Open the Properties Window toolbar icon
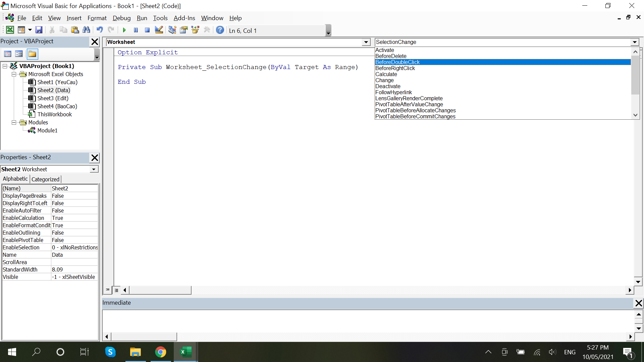 pos(183,30)
